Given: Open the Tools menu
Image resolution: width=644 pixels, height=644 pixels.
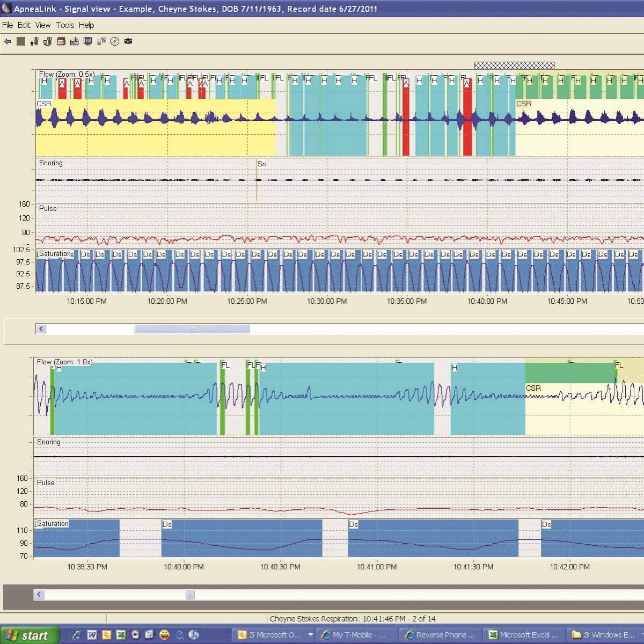Looking at the screenshot, I should click(64, 25).
